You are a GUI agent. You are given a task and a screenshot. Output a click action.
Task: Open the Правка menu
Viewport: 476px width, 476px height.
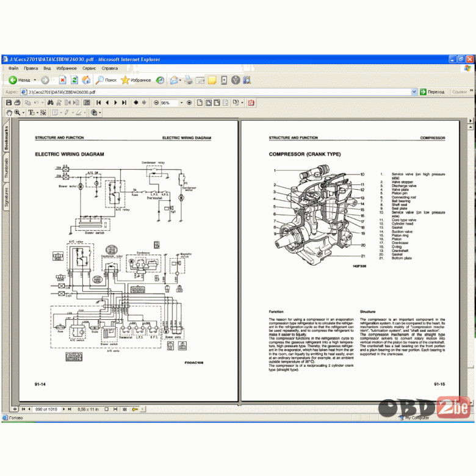pos(31,68)
